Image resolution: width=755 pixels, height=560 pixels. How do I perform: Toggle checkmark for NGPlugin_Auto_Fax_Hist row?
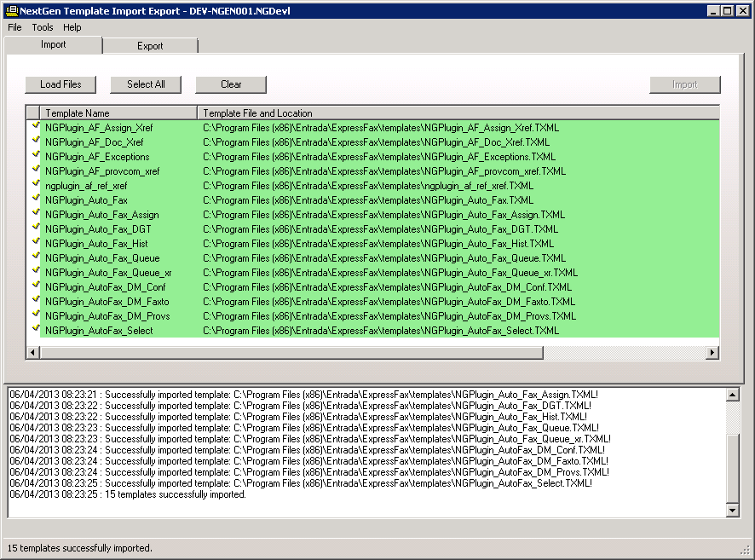click(x=35, y=242)
